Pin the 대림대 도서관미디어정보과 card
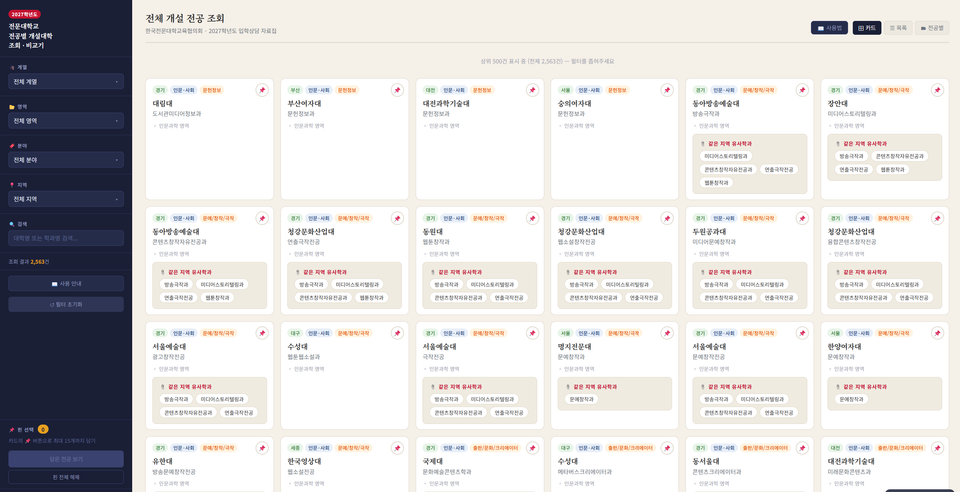 tap(262, 90)
